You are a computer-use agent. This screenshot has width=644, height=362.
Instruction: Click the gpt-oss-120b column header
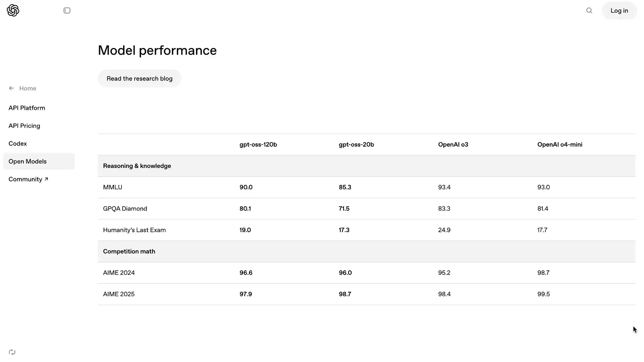[258, 144]
